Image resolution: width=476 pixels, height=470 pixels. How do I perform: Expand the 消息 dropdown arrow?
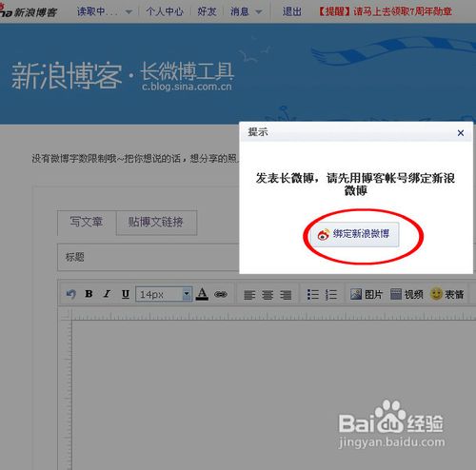point(259,12)
